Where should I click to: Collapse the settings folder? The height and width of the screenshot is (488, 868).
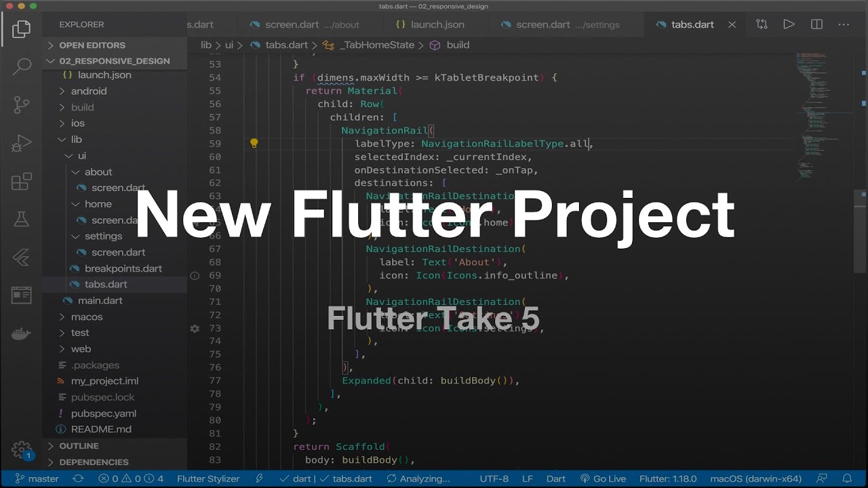pos(103,236)
